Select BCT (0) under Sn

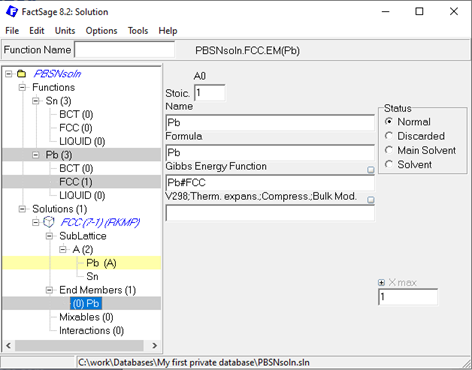pyautogui.click(x=76, y=114)
